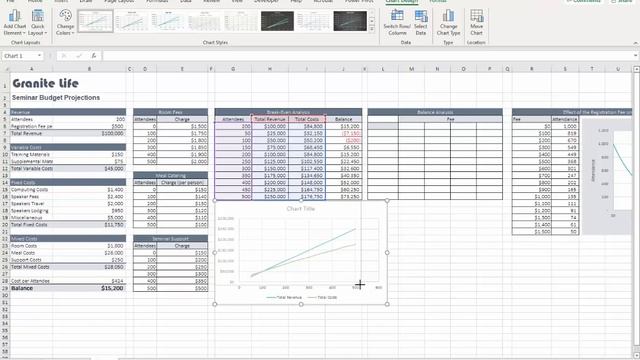Image resolution: width=640 pixels, height=360 pixels.
Task: Click Break-Even Analysis table header
Action: click(x=288, y=112)
